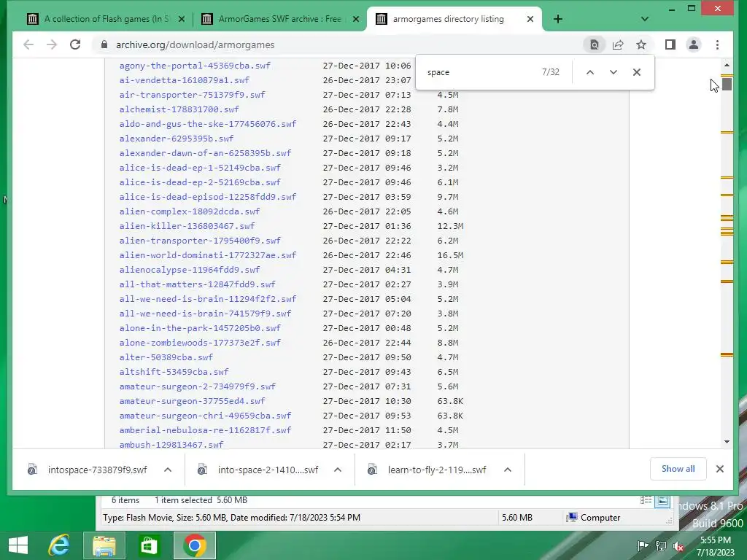The height and width of the screenshot is (560, 747).
Task: Open a new tab
Action: 558,19
